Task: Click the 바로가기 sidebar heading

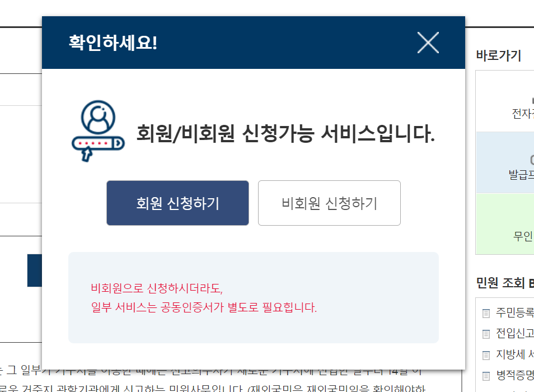Action: coord(499,55)
